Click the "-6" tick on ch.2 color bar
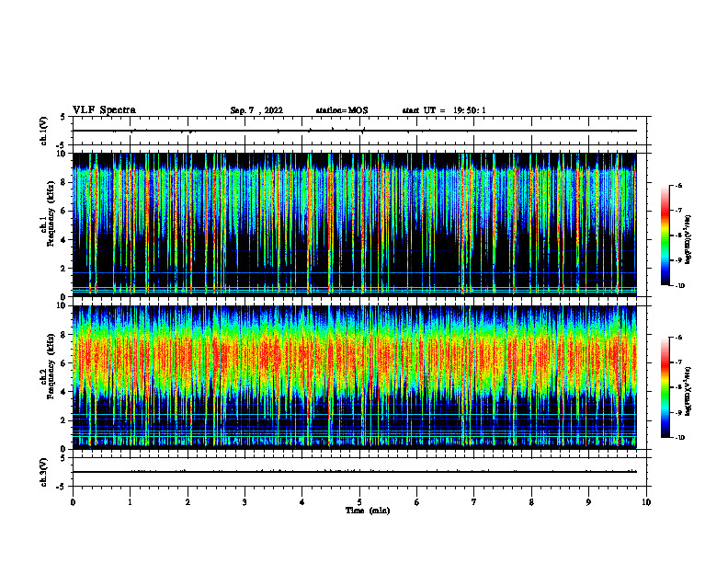This screenshot has height=563, width=728. pyautogui.click(x=679, y=338)
